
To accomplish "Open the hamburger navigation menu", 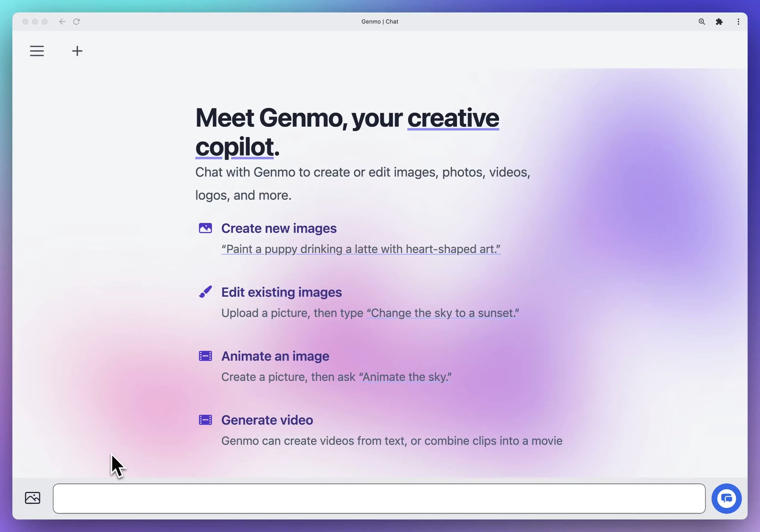I will [x=37, y=51].
